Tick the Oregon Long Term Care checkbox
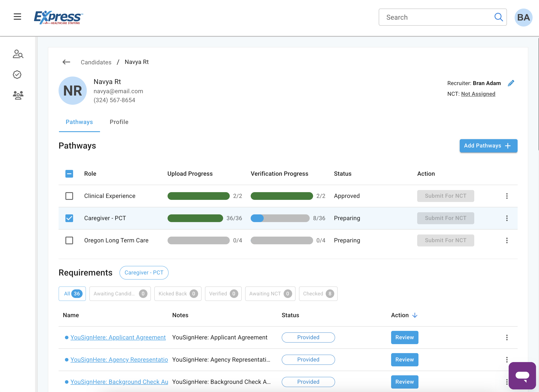Screen dimensions: 539x392 click(x=69, y=240)
